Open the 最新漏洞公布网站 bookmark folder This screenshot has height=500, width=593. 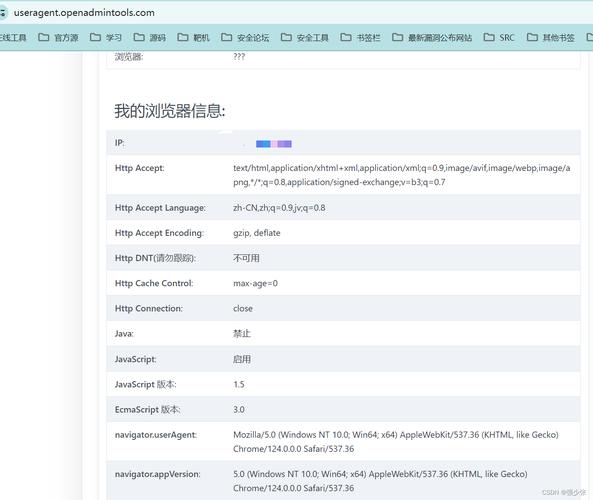[432, 37]
